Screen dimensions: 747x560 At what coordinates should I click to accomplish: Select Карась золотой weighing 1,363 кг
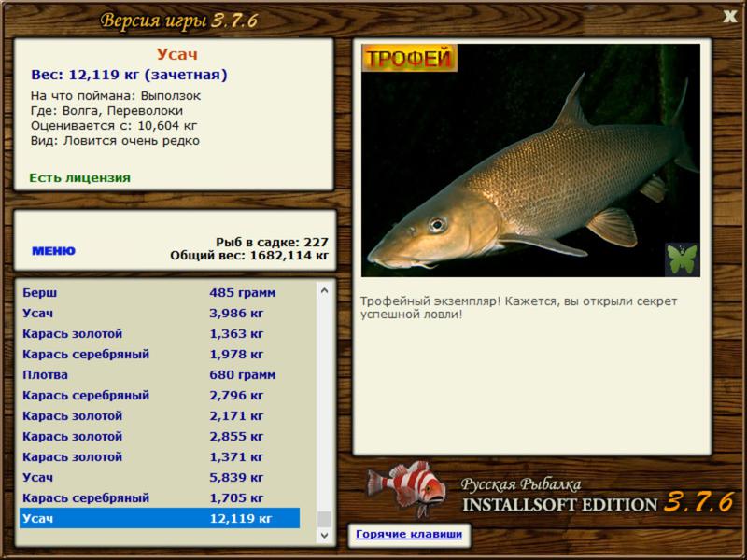pos(159,334)
